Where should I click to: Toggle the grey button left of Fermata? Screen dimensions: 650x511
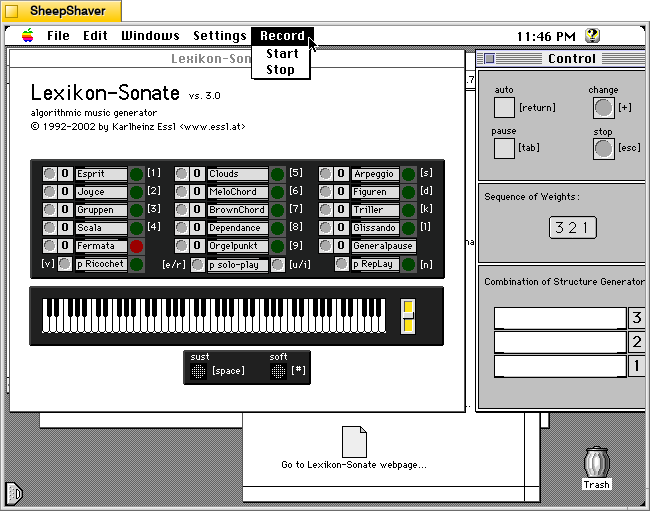[49, 246]
